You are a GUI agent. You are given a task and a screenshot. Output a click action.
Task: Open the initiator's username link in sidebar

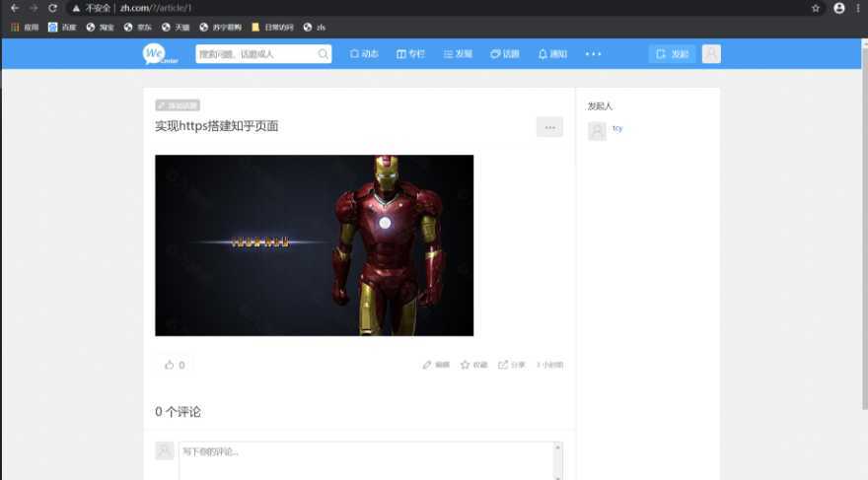tap(617, 128)
